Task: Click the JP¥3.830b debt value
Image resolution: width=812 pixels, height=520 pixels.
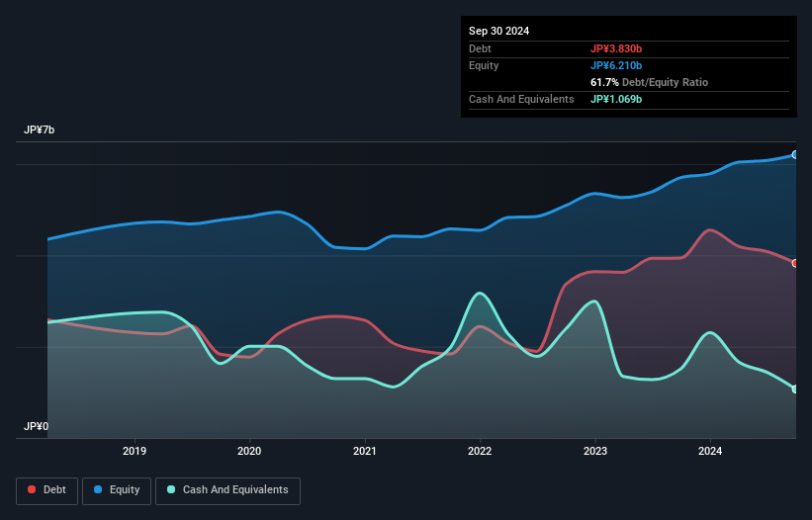Action: (x=616, y=48)
